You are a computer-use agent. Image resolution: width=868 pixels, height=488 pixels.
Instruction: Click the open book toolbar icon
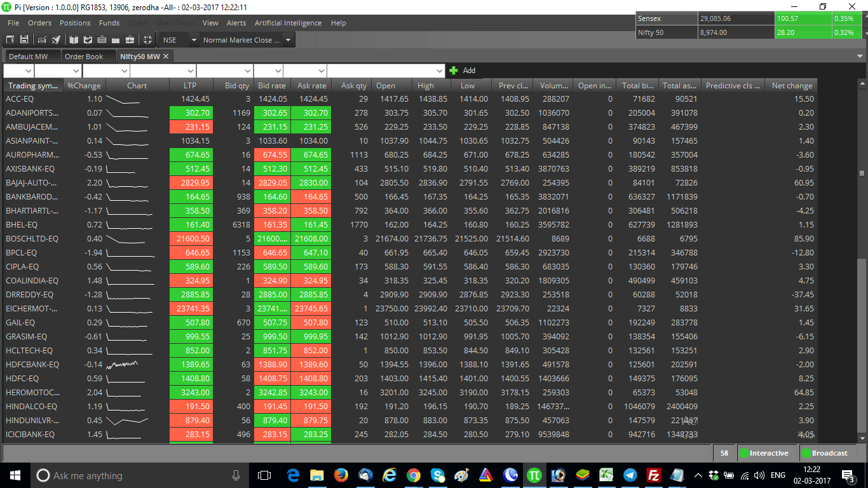[x=74, y=40]
